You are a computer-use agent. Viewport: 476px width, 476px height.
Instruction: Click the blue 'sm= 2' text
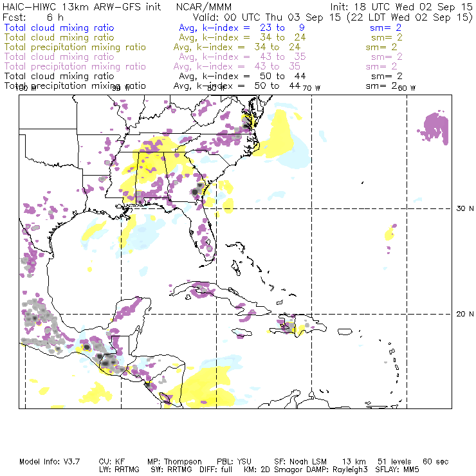[385, 28]
